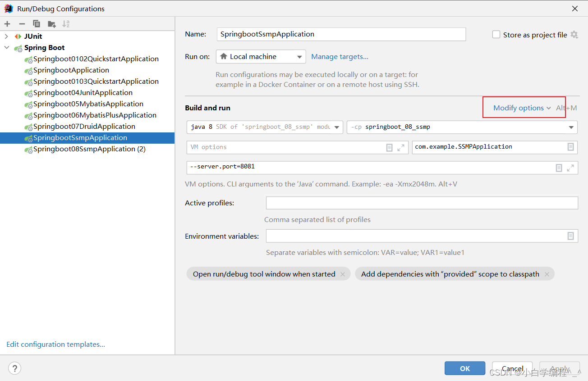Remove the 'Add dependencies with provided scope' chip
The height and width of the screenshot is (381, 588).
tap(547, 274)
